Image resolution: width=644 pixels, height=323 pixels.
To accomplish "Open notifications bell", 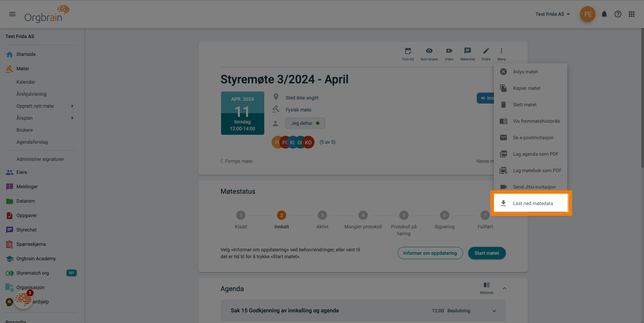I will click(x=604, y=14).
